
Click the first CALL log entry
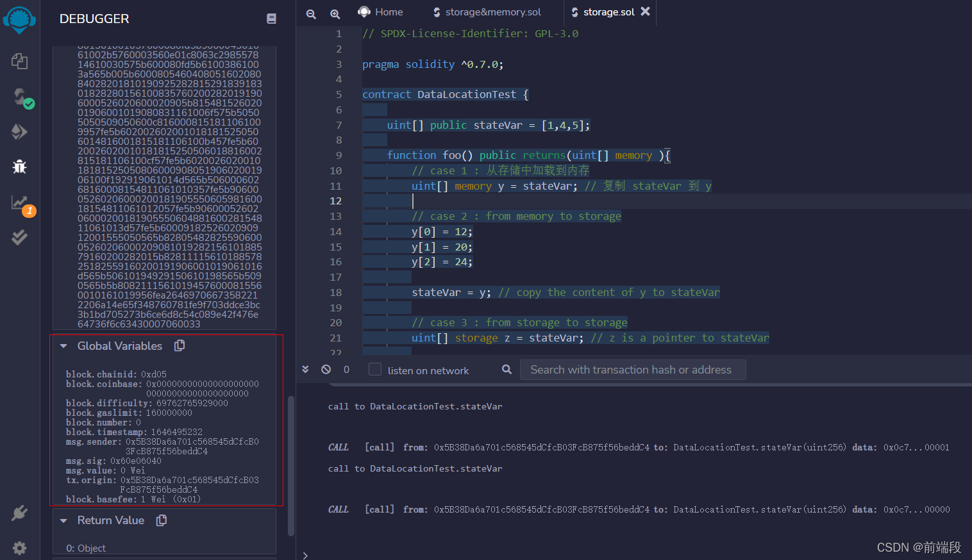639,447
